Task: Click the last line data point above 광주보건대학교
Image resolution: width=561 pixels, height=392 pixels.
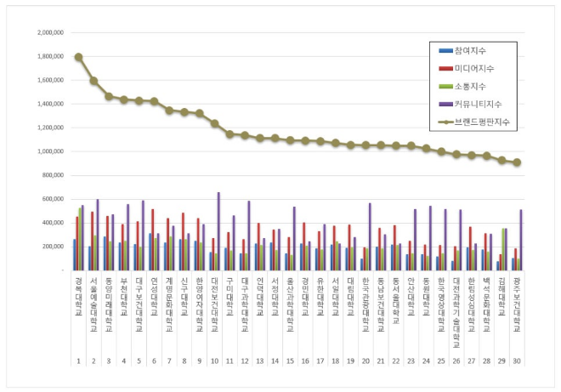Action: [518, 162]
